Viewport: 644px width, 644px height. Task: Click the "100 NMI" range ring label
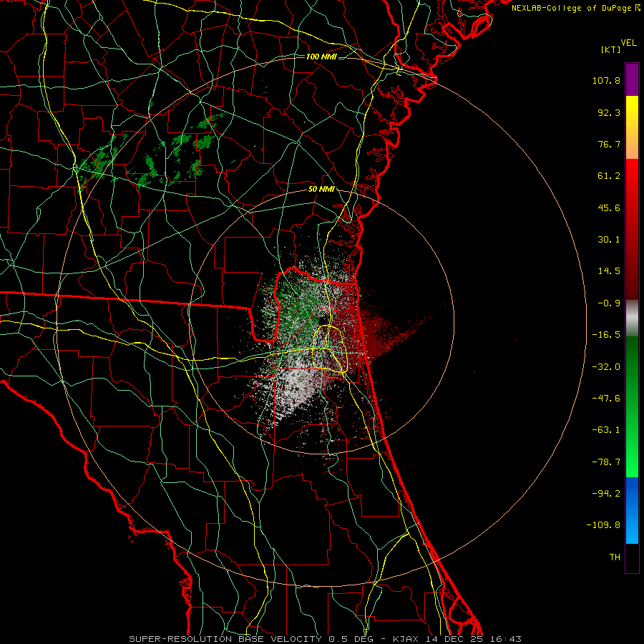pos(321,57)
